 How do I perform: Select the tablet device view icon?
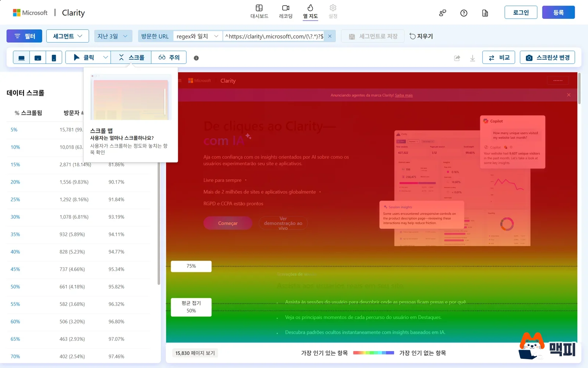click(38, 58)
